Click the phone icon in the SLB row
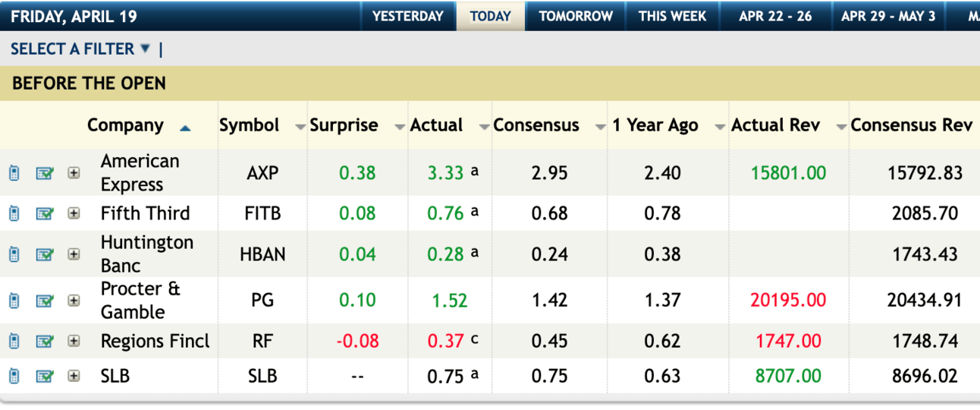This screenshot has height=410, width=980. pos(14,376)
